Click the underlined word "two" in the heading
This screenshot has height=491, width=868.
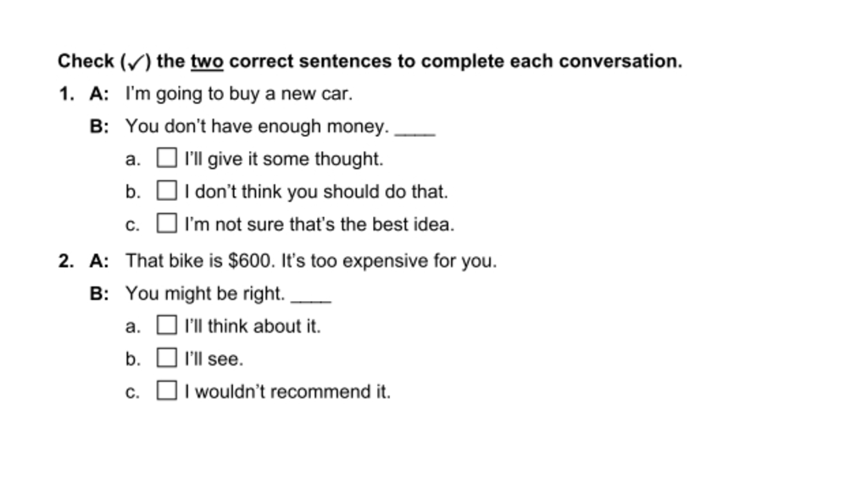coord(207,61)
